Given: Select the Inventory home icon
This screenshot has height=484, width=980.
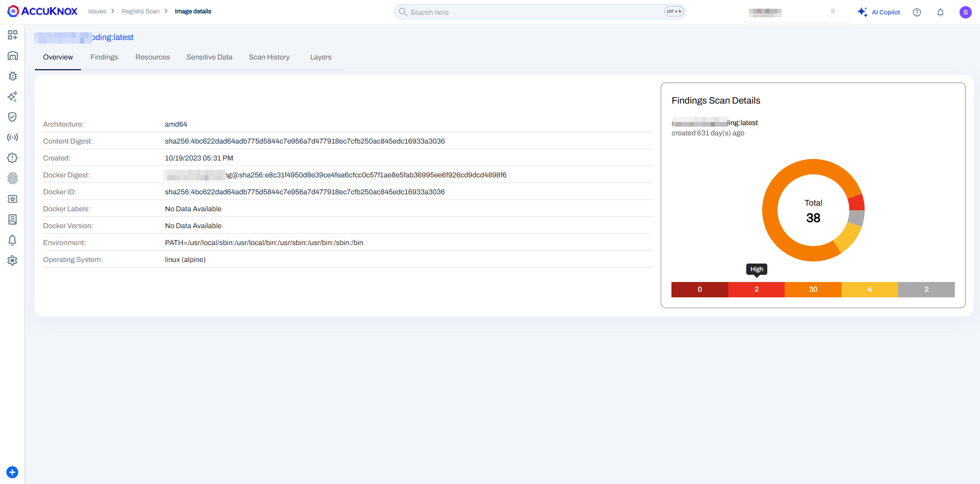Looking at the screenshot, I should click(x=12, y=55).
